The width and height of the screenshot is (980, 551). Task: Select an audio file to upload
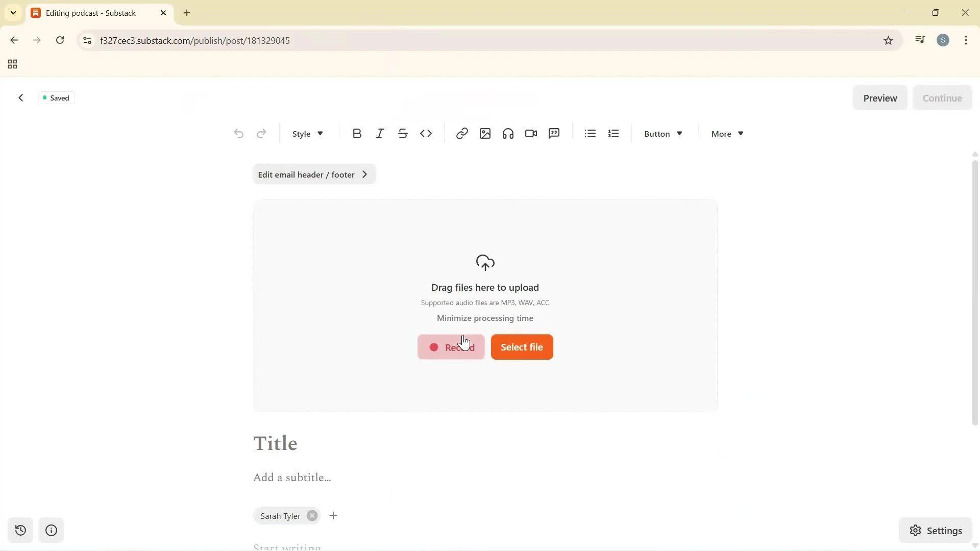coord(522,347)
